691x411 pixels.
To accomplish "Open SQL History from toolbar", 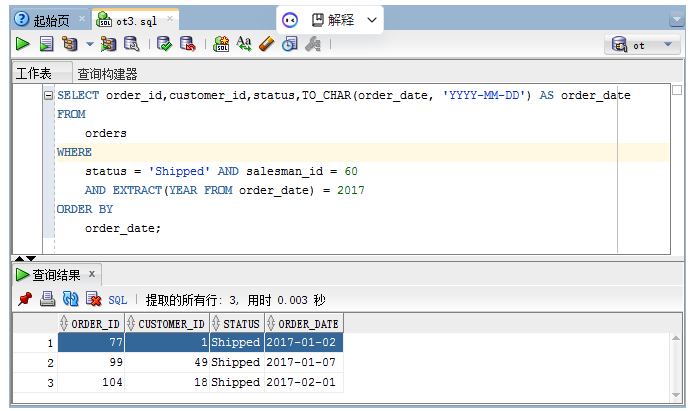I will [289, 44].
